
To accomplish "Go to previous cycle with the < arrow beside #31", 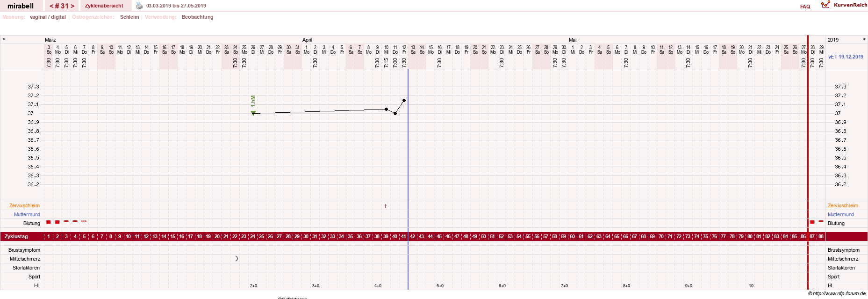I will pyautogui.click(x=51, y=6).
